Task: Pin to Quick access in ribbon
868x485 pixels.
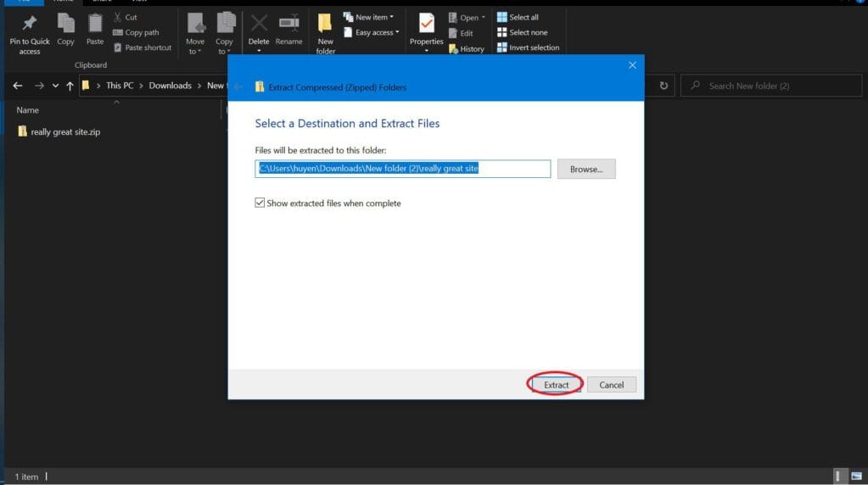Action: click(x=30, y=34)
